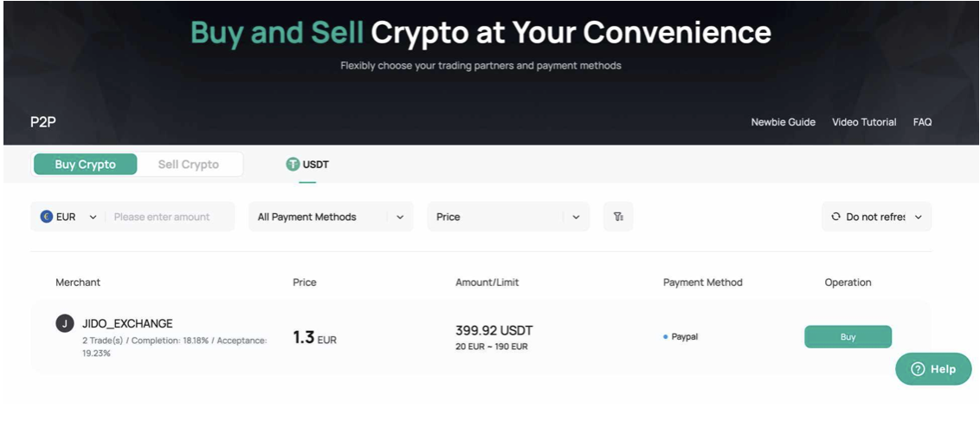Expand the Do not refresh dropdown
This screenshot has width=980, height=435.
tap(876, 217)
